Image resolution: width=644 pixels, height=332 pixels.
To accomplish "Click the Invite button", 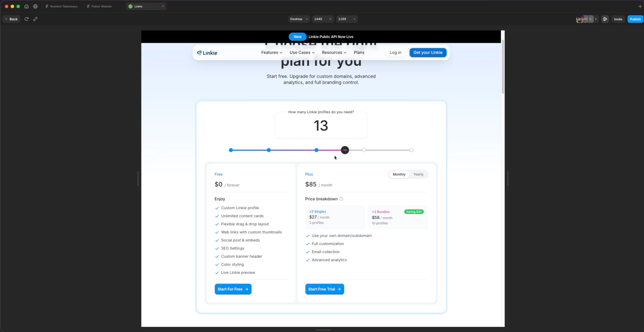I will 618,19.
